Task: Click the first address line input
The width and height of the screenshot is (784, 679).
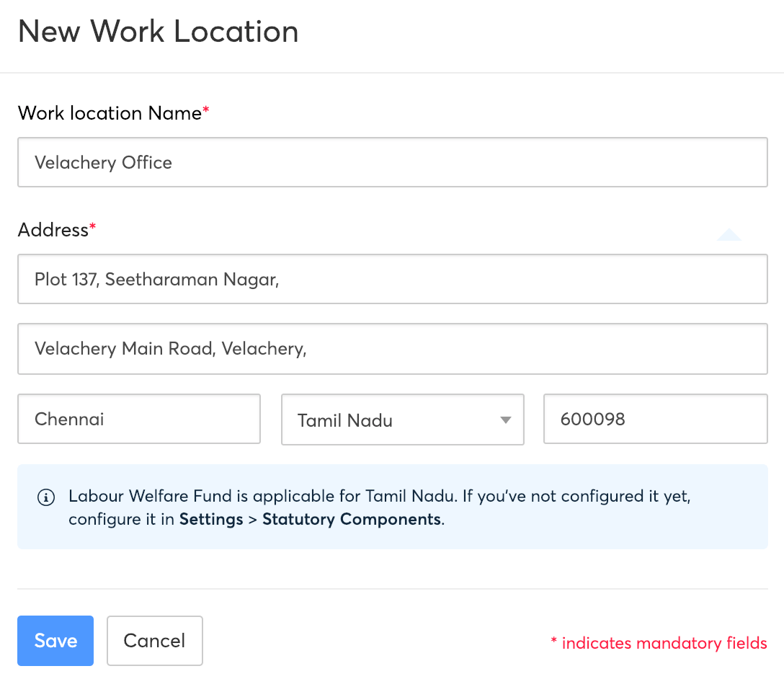Action: (x=392, y=279)
